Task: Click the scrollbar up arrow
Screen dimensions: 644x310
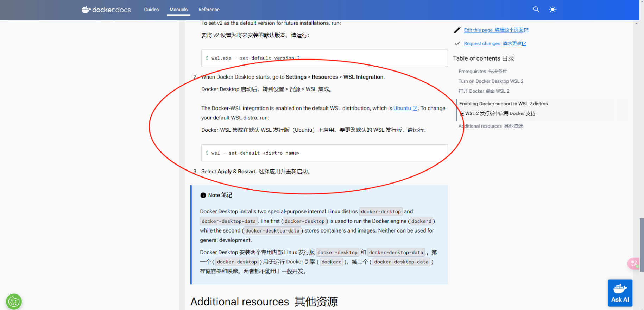Action: point(636,24)
